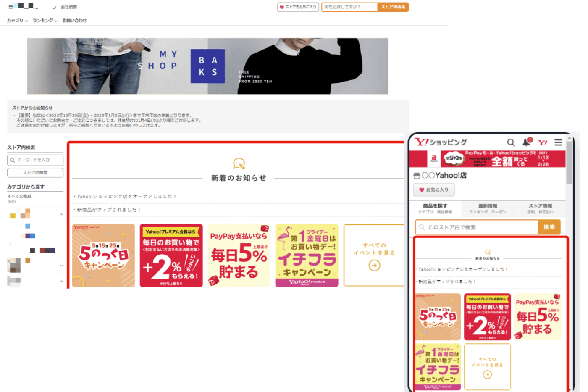588x392 pixels.
Task: Open the mobile PayPay毎日5%貯まる banner
Action: [x=538, y=317]
